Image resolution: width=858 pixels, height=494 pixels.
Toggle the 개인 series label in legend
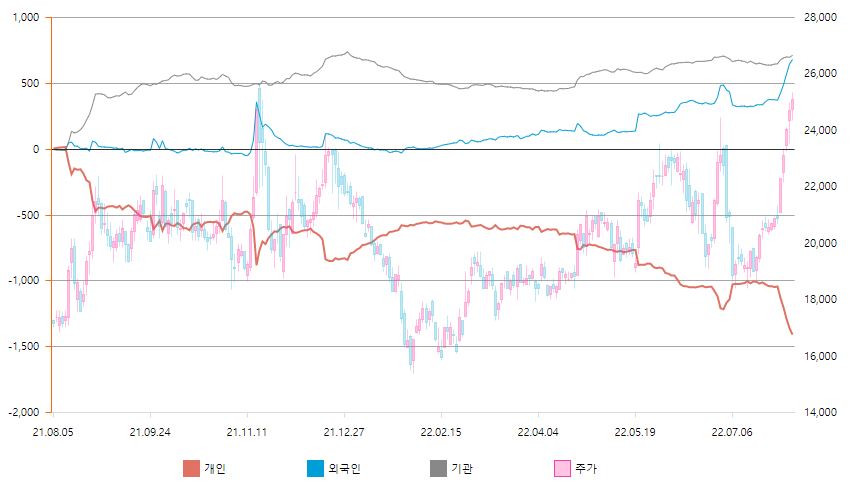[x=215, y=468]
